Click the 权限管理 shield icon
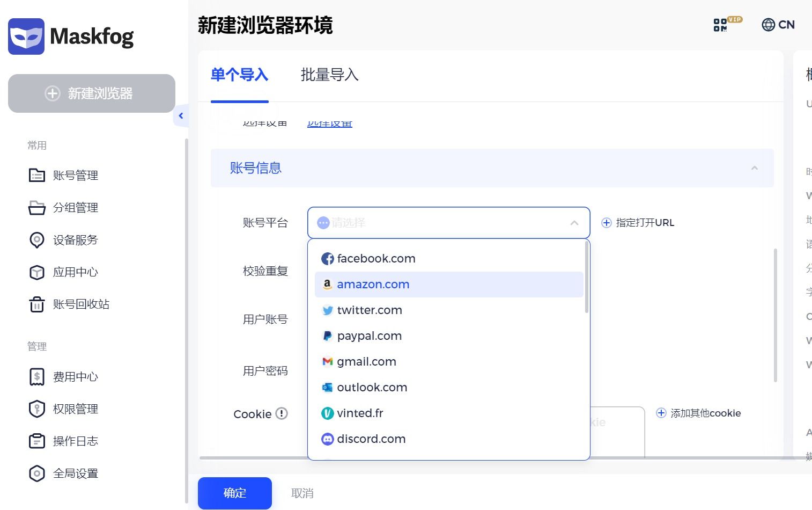This screenshot has width=812, height=510. (x=36, y=409)
